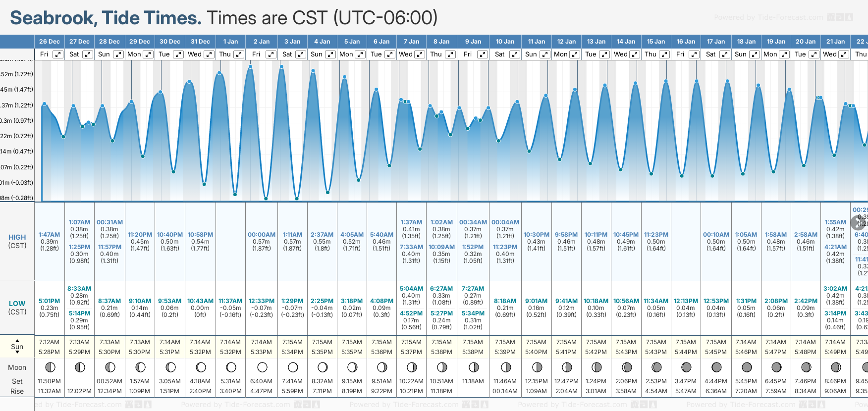Click the moon phase icon for 26 Dec
Screen dimensions: 868x411
click(x=50, y=367)
